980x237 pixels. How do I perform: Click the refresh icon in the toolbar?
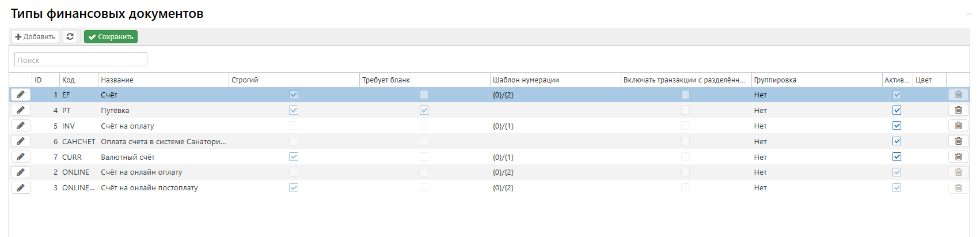[70, 36]
